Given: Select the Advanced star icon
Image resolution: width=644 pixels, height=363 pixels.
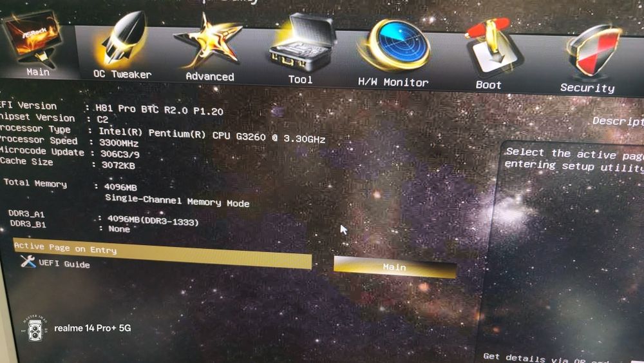Looking at the screenshot, I should click(209, 43).
